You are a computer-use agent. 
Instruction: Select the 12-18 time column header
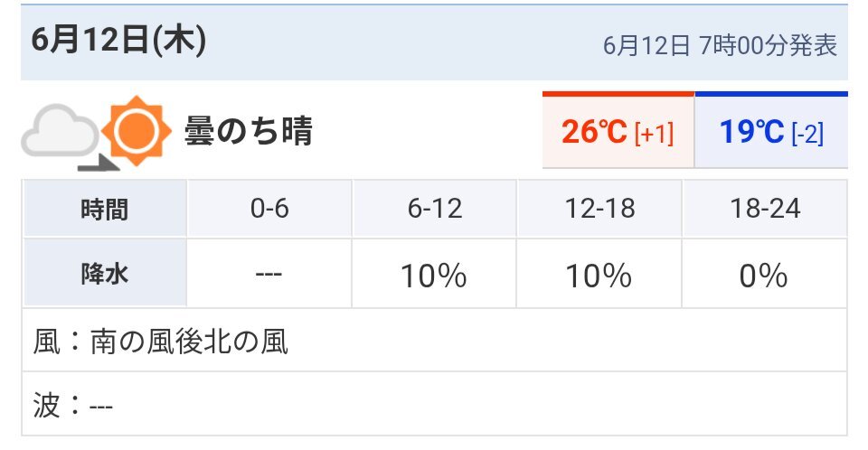599,210
